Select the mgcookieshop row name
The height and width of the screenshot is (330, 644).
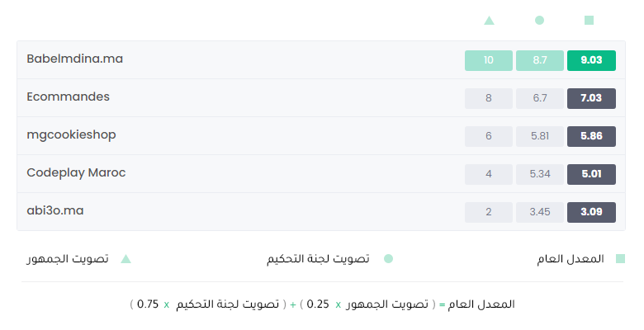(72, 135)
